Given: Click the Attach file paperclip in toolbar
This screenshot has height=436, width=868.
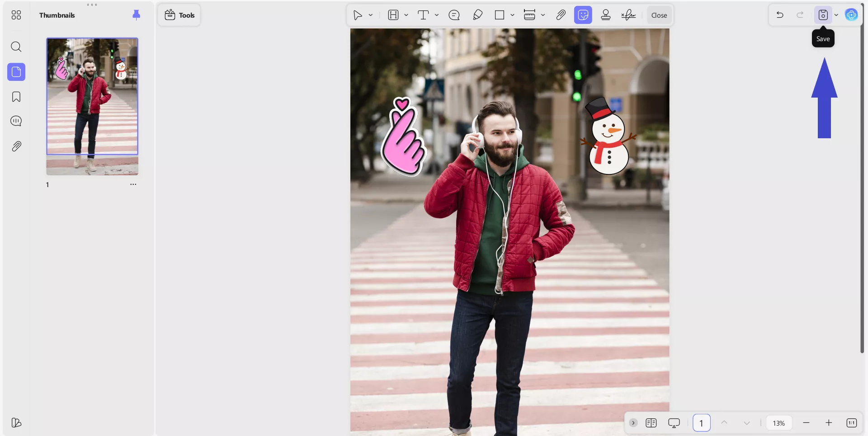Looking at the screenshot, I should click(x=561, y=15).
